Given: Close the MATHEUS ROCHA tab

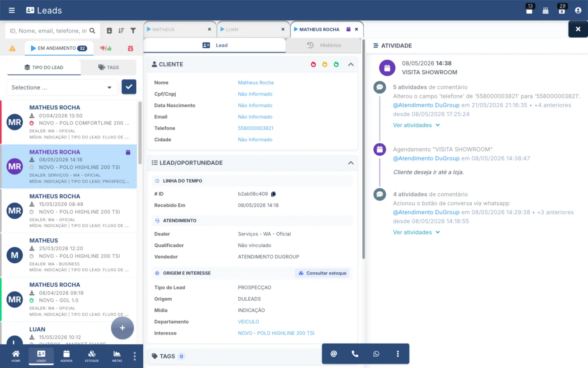Looking at the screenshot, I should [x=356, y=29].
